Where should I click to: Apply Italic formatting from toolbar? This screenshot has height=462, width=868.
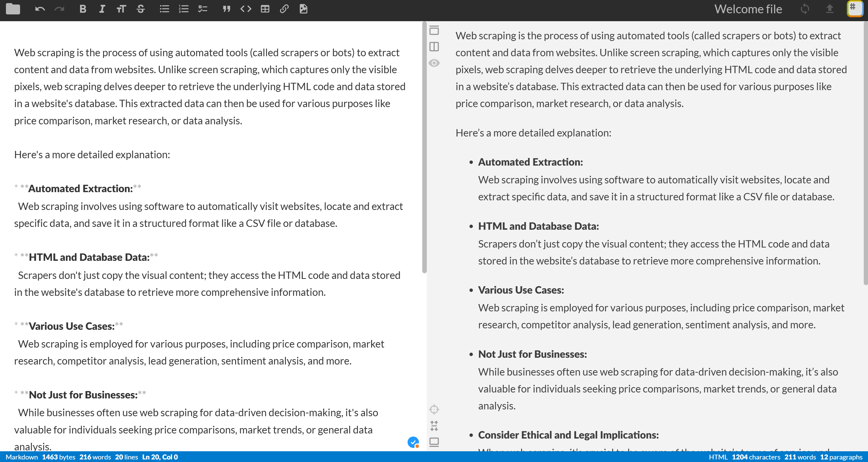click(102, 9)
